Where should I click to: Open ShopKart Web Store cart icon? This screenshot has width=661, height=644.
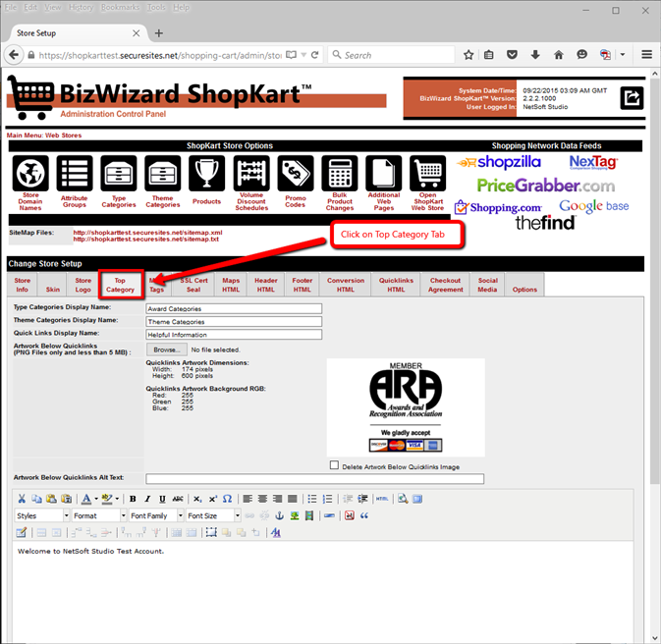click(x=427, y=173)
